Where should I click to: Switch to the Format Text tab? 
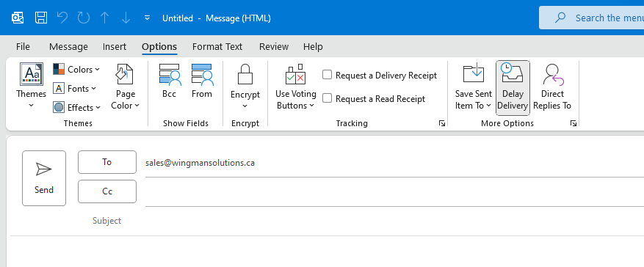217,47
